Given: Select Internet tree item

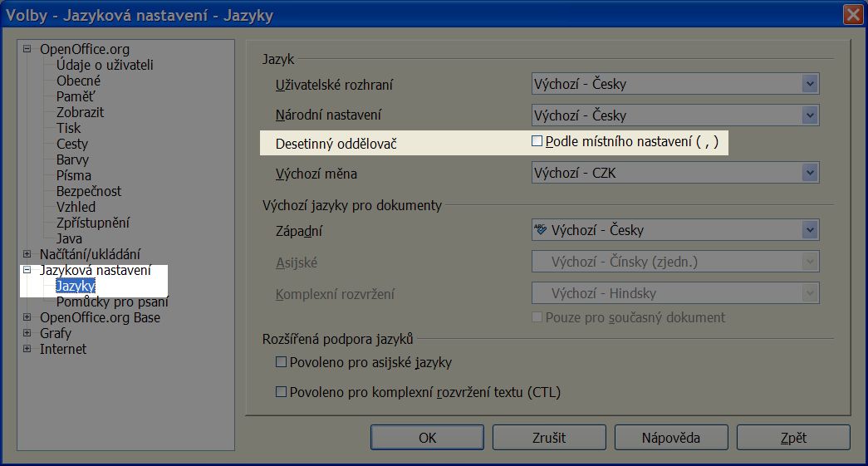Looking at the screenshot, I should pos(63,349).
